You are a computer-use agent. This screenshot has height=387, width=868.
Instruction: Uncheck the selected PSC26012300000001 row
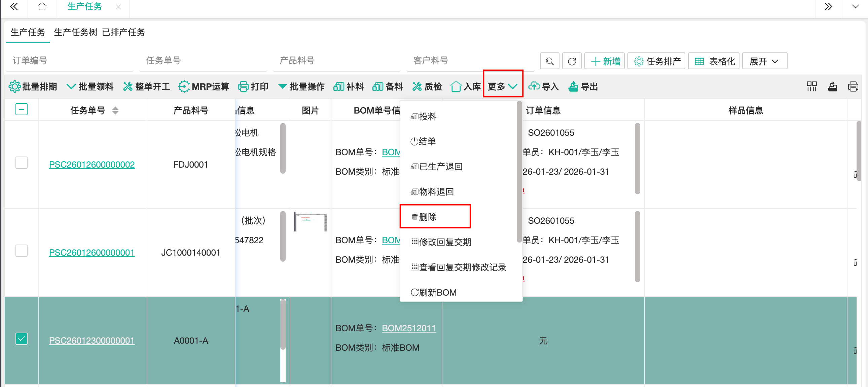[x=22, y=339]
